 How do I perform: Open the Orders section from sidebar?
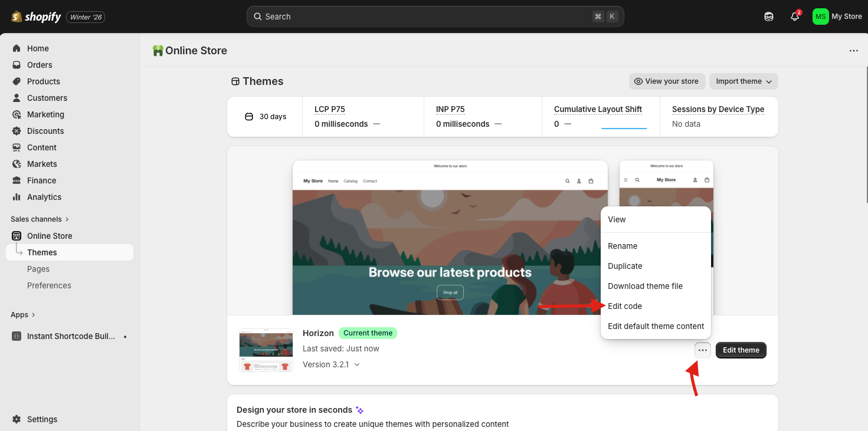[x=39, y=65]
